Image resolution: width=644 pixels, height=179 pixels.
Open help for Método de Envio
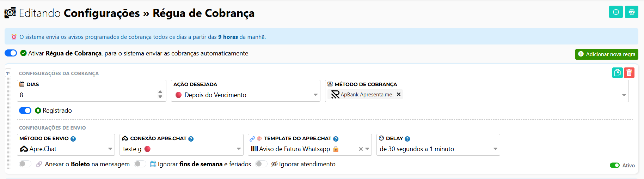click(x=73, y=139)
